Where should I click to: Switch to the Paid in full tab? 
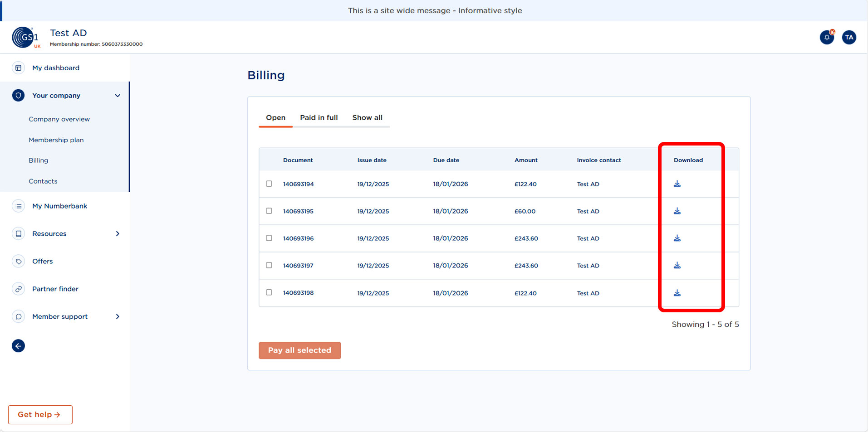tap(319, 117)
